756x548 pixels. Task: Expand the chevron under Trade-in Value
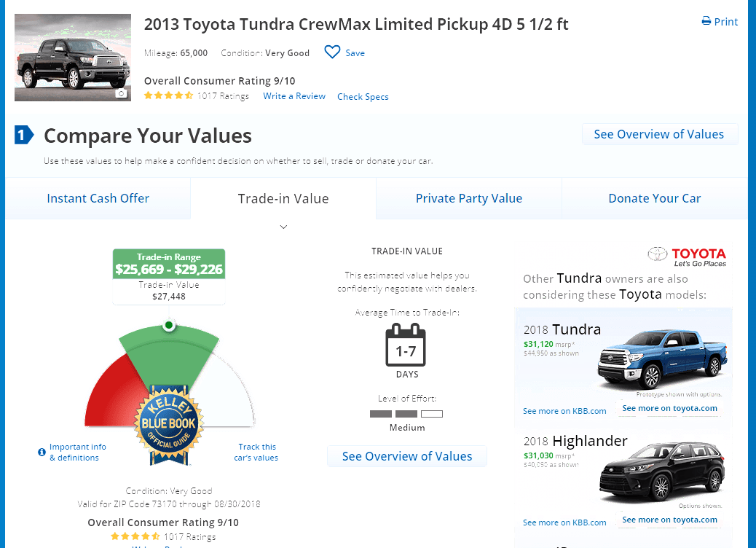pos(283,227)
